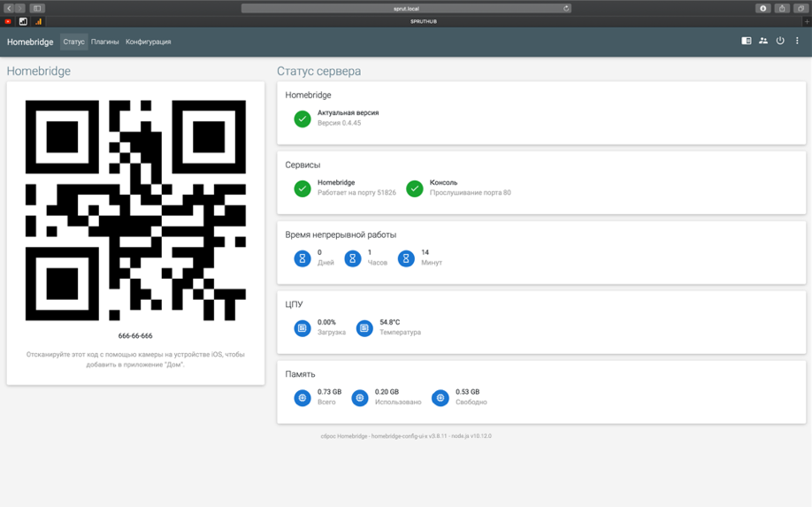Open the orange bars pinned tab
This screenshot has width=812, height=507.
tap(38, 22)
